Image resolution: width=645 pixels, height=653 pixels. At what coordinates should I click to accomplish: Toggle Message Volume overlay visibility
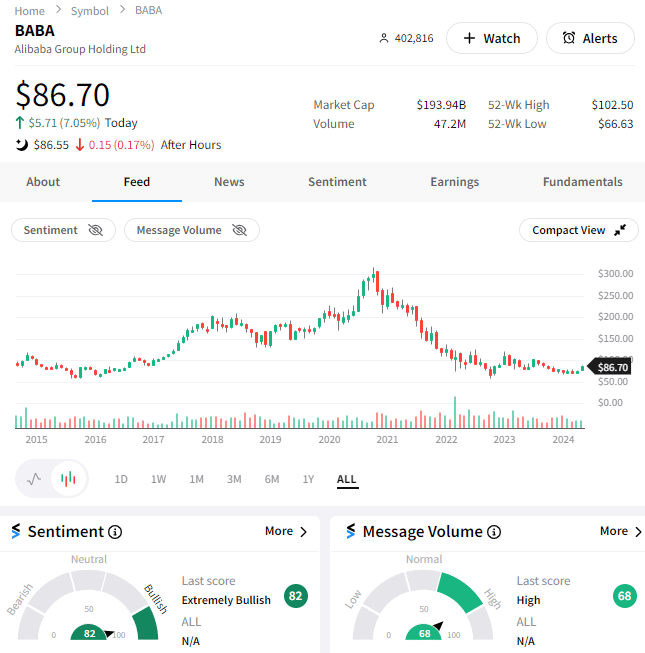[191, 230]
